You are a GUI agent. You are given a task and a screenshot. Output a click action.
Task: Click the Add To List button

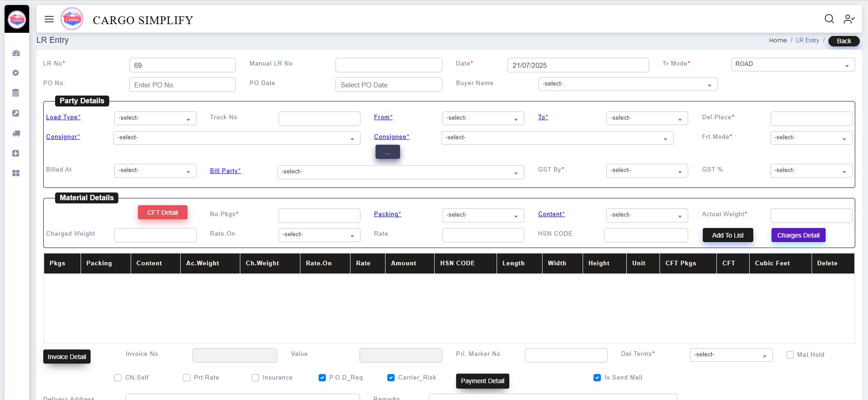[727, 235]
